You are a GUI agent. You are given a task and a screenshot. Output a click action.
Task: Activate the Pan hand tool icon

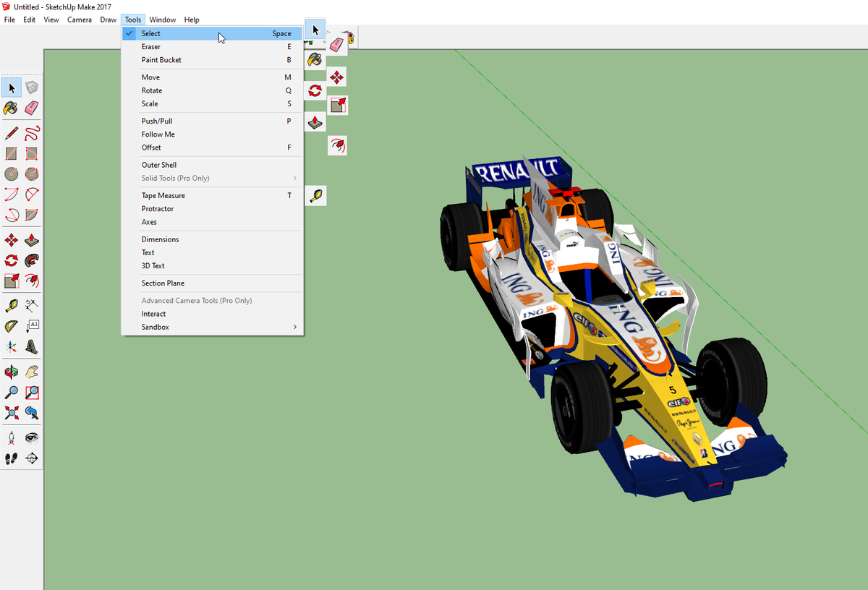32,372
